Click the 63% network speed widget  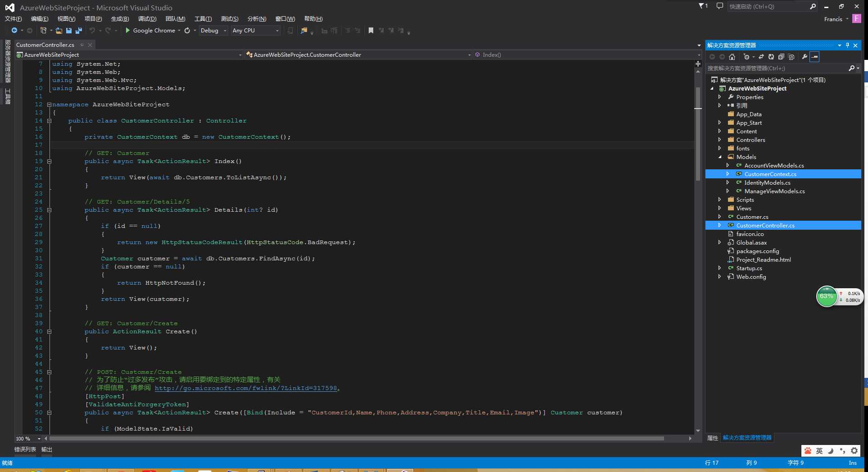tap(826, 296)
